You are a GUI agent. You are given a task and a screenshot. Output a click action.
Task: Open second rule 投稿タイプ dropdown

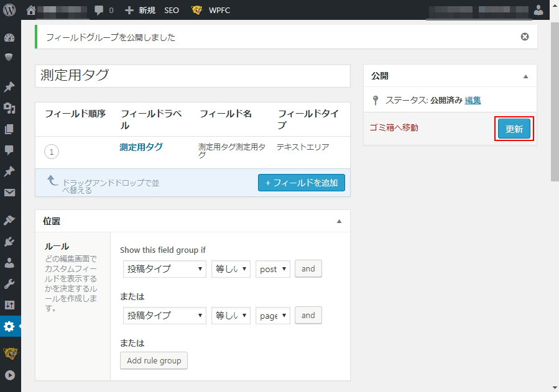coord(164,316)
